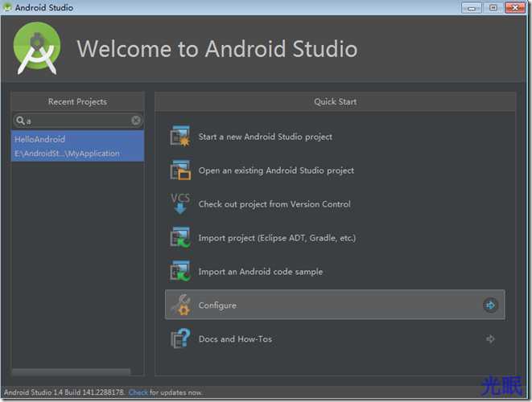
Task: Click the search magnifier in Recent Projects
Action: (x=20, y=121)
